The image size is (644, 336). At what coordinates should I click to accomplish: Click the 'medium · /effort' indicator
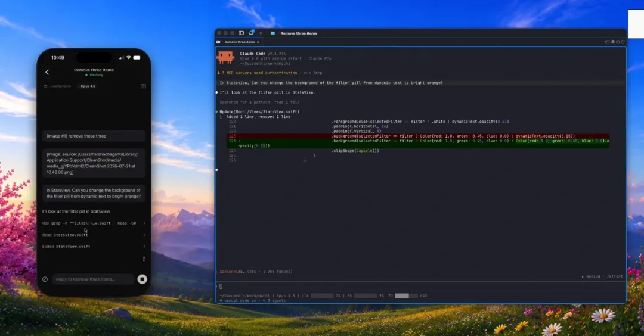pyautogui.click(x=602, y=276)
